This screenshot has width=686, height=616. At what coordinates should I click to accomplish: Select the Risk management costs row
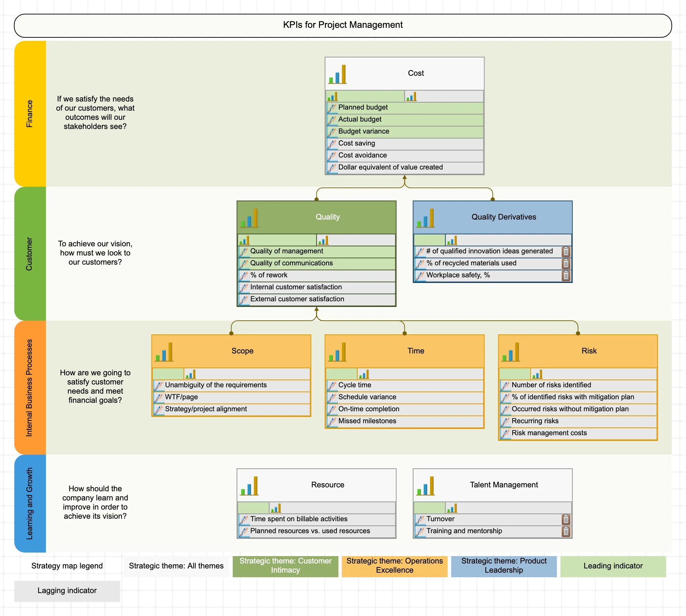tap(578, 433)
